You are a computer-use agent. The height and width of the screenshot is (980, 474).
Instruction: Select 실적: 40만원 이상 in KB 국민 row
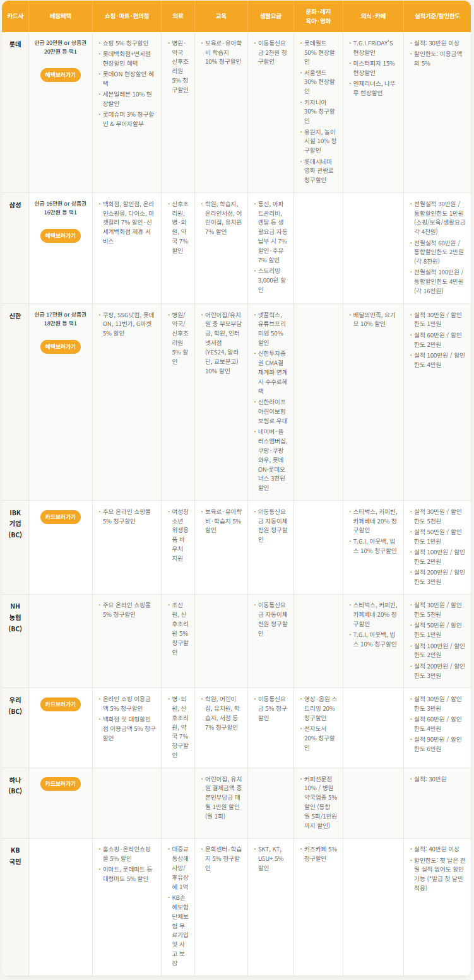point(437,849)
